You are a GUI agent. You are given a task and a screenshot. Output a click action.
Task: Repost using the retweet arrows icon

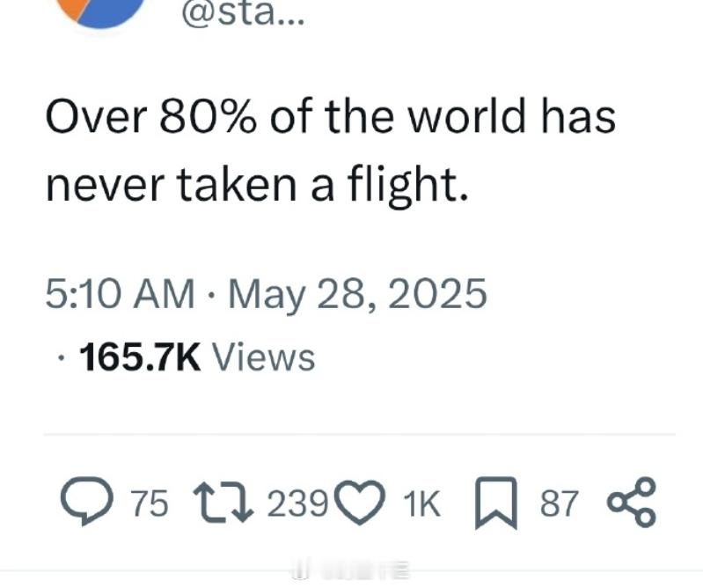point(223,503)
